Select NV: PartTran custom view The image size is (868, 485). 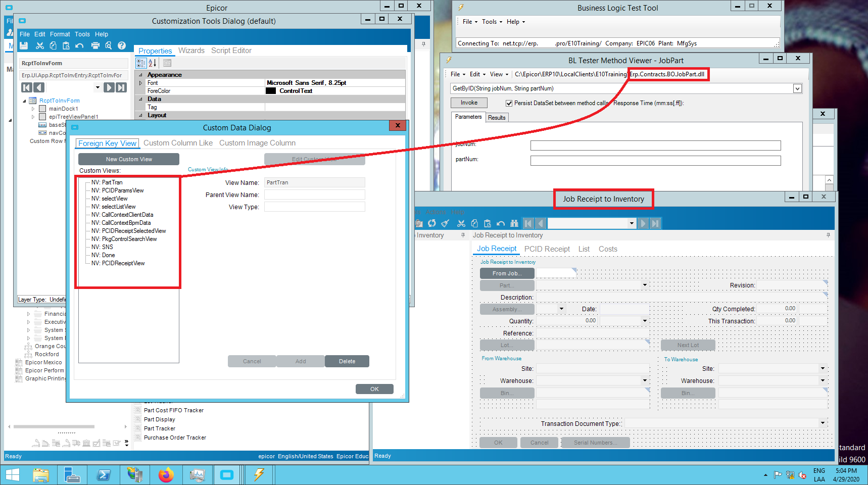(107, 182)
